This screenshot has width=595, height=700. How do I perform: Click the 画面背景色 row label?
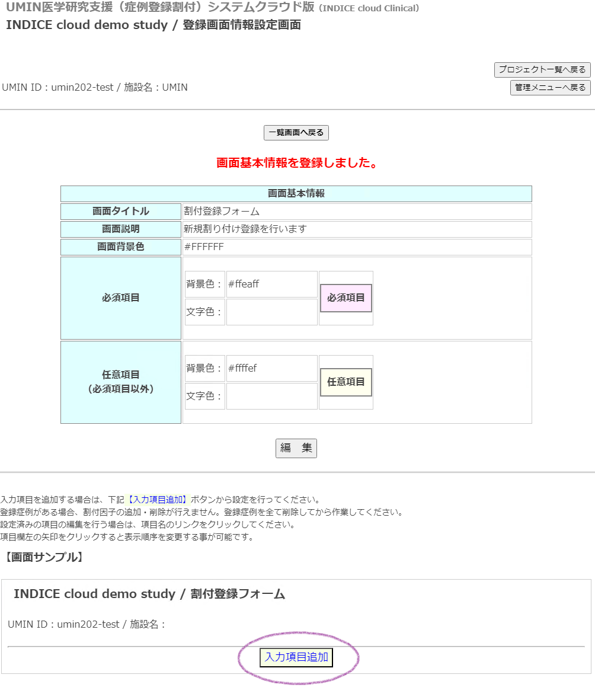pos(121,247)
